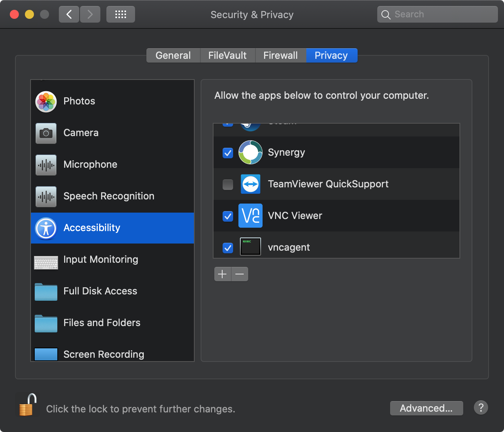Select the VNC Viewer name in list
Image resolution: width=504 pixels, height=432 pixels.
[x=295, y=216]
